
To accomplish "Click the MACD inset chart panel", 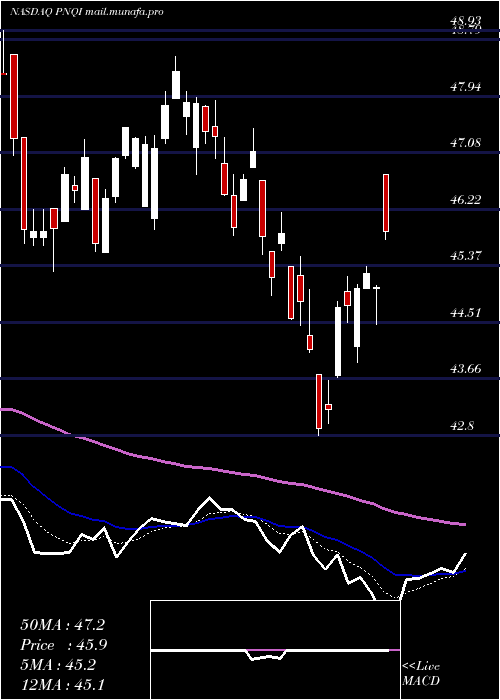I will coord(275,650).
